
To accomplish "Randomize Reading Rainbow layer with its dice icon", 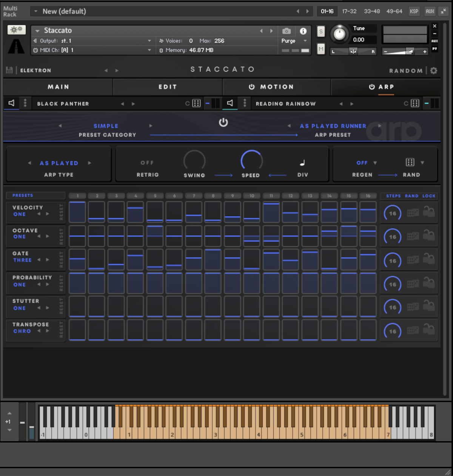I will [415, 103].
